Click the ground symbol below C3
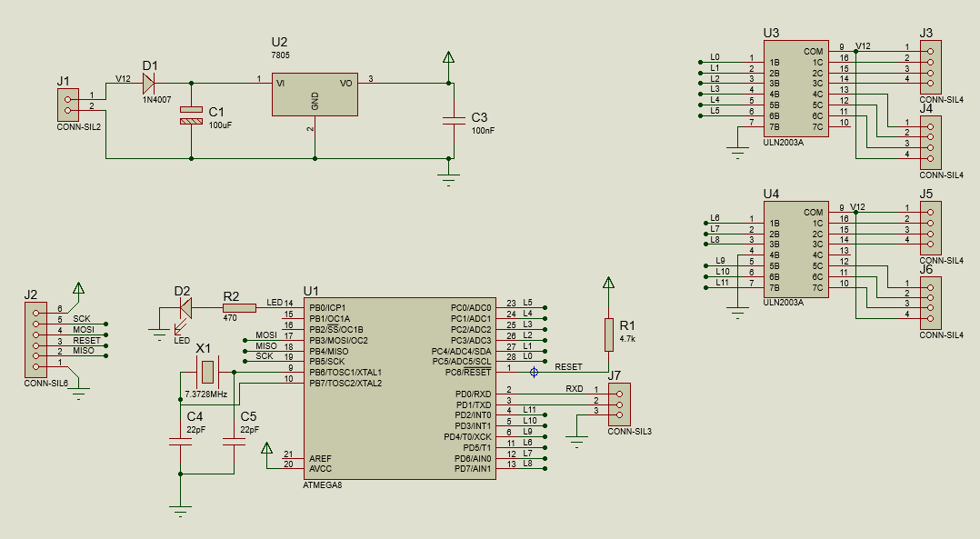The width and height of the screenshot is (980, 539). point(448,179)
